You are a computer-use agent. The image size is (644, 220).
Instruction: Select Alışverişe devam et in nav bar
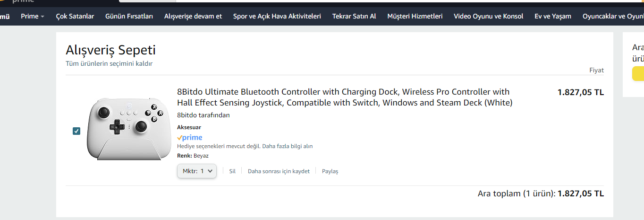tap(193, 16)
